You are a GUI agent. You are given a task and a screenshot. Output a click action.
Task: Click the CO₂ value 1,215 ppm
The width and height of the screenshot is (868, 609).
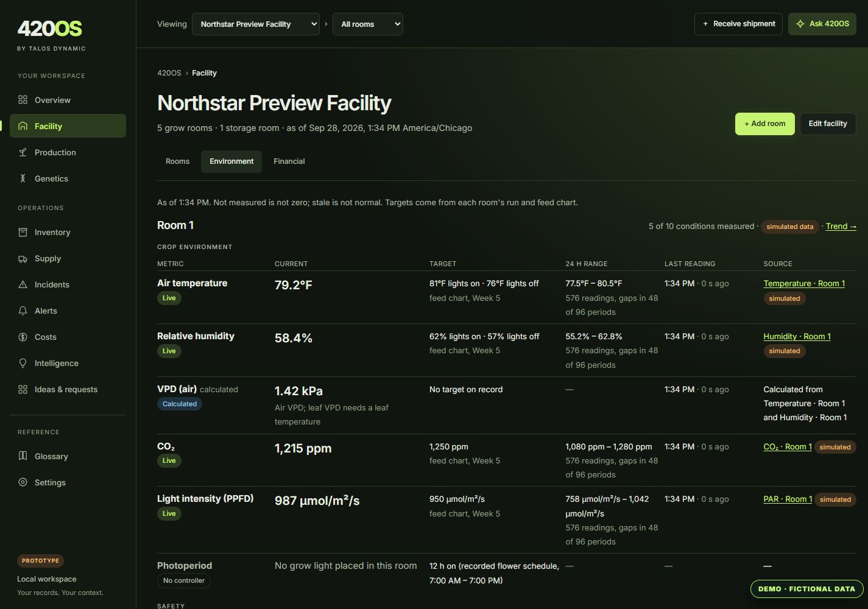(303, 449)
